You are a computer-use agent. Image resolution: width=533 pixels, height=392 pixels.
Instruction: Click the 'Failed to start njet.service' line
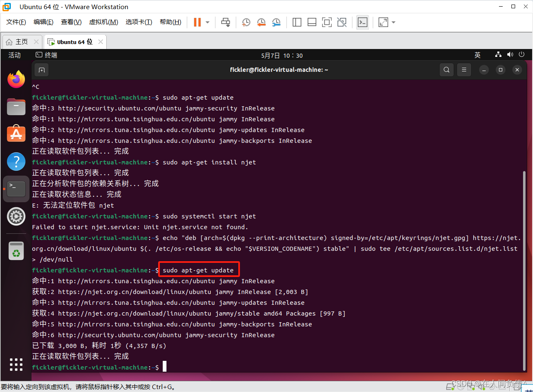coord(140,227)
